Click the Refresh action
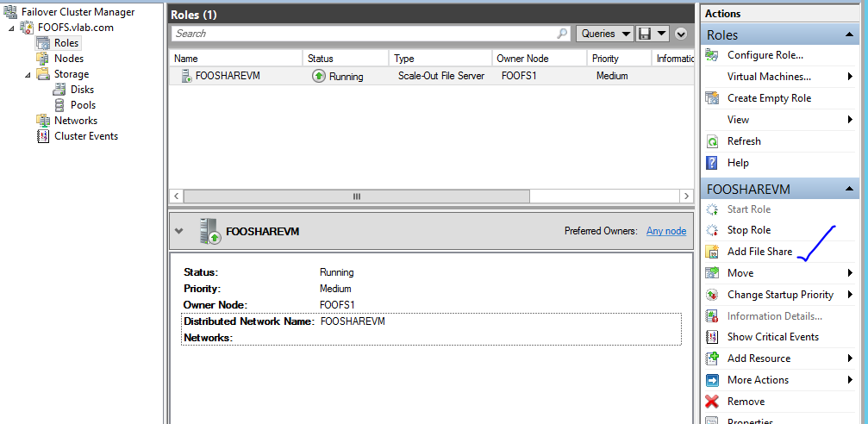Screen dimensions: 868x424 point(744,141)
